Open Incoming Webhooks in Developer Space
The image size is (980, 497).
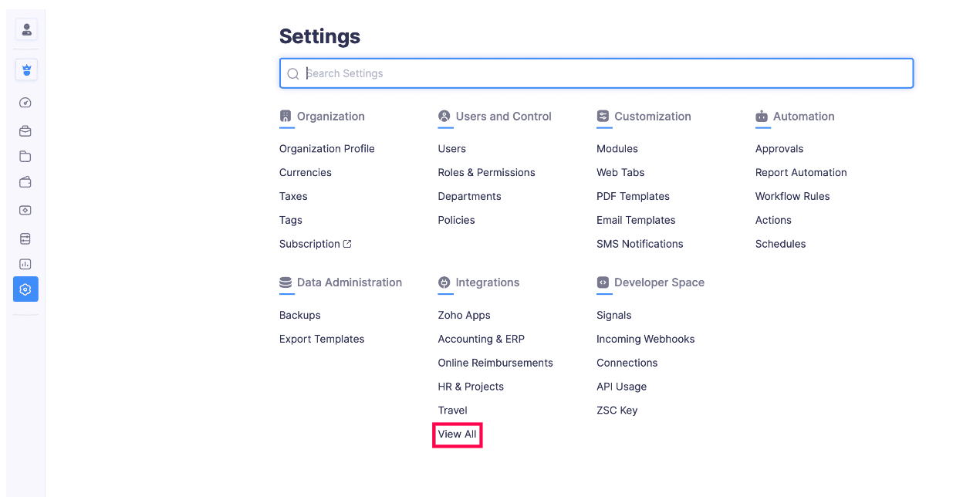[x=645, y=339]
